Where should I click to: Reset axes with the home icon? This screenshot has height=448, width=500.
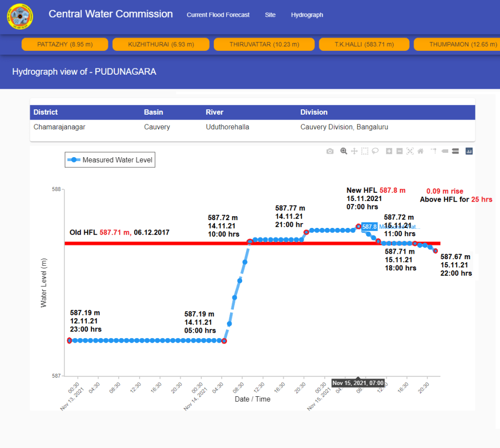[x=420, y=151]
